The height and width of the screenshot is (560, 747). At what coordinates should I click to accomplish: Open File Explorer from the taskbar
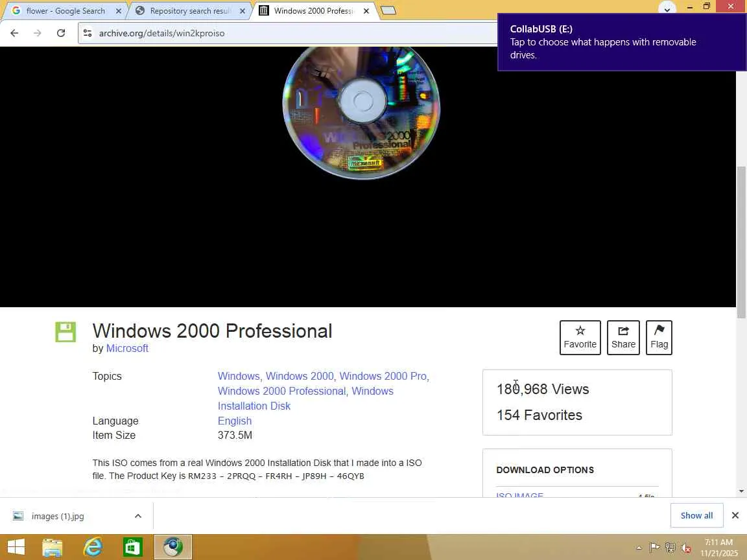point(53,547)
